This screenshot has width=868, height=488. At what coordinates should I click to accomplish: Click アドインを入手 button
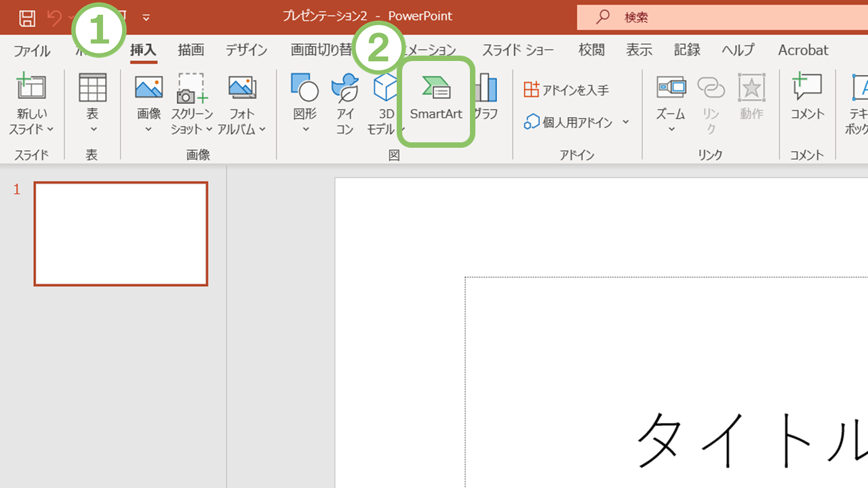(x=567, y=89)
